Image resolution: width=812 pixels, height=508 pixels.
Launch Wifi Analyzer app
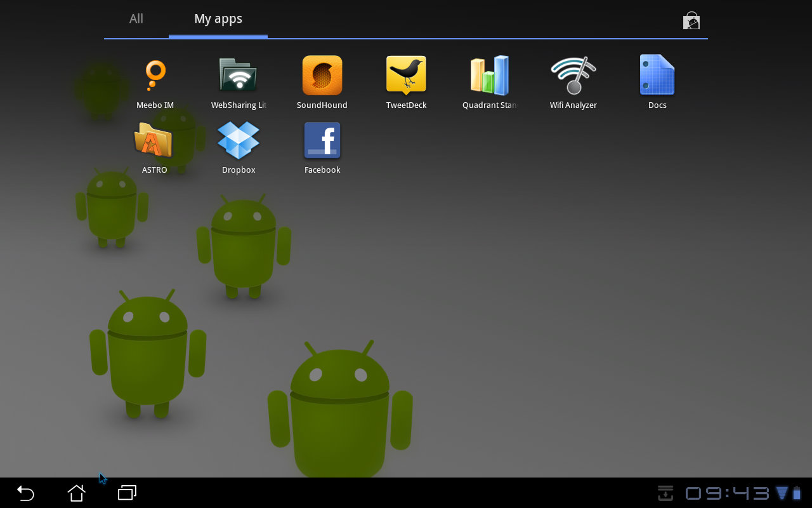pyautogui.click(x=573, y=76)
